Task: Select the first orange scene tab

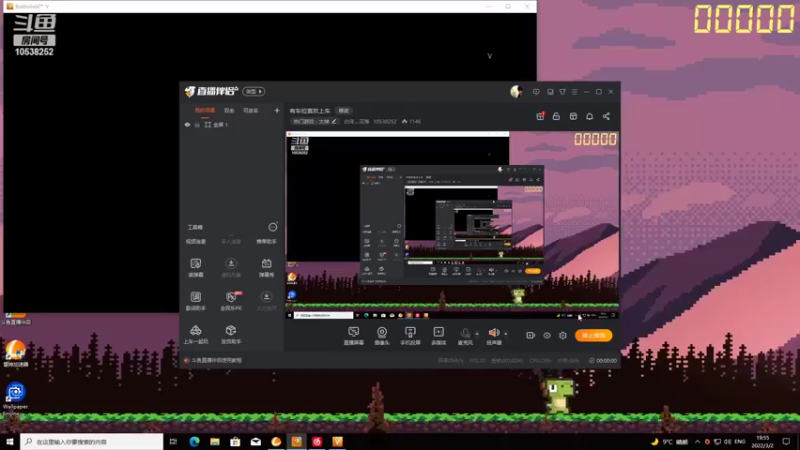Action: [x=205, y=110]
